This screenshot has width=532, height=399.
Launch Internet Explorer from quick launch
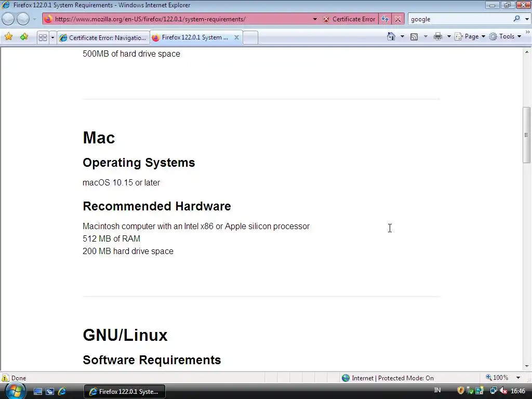[x=62, y=392]
